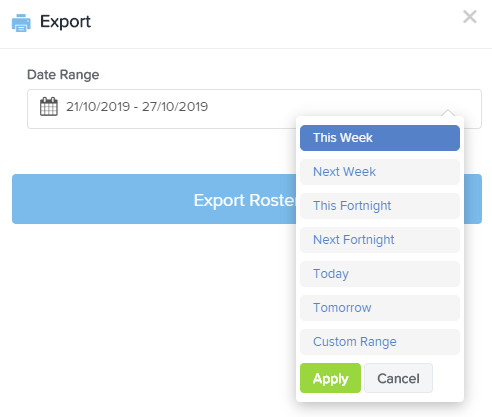The height and width of the screenshot is (417, 492).
Task: Select the This Week preset
Action: coord(380,138)
